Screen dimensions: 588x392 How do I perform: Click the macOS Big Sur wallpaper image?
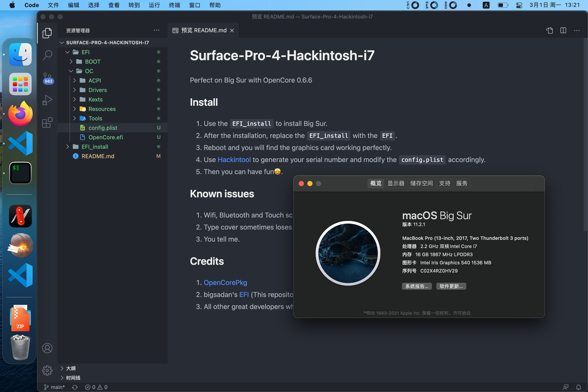[348, 253]
